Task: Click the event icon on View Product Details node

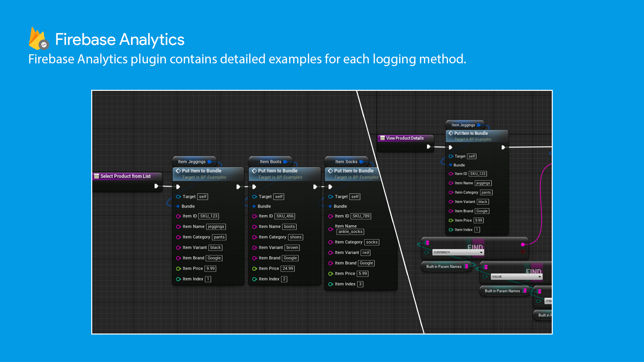Action: coord(383,138)
